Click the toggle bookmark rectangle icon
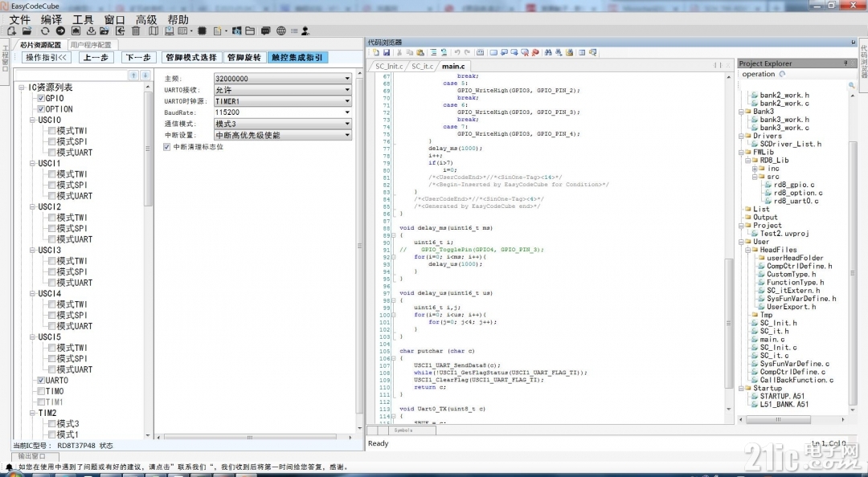This screenshot has height=477, width=868. click(493, 52)
